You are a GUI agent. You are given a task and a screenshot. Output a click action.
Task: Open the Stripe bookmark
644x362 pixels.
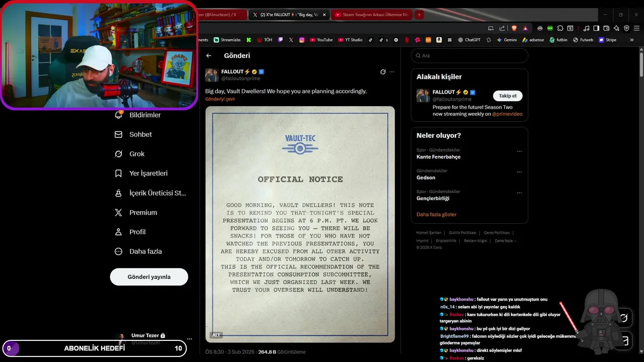607,40
